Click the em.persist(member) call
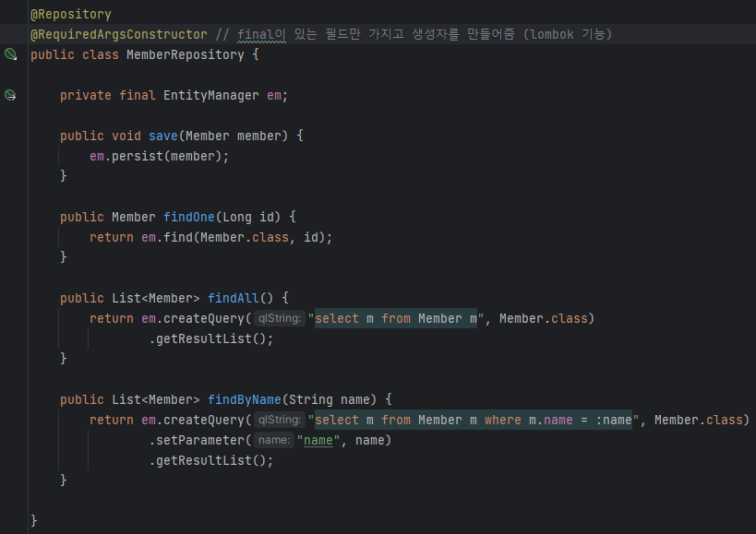 (159, 157)
